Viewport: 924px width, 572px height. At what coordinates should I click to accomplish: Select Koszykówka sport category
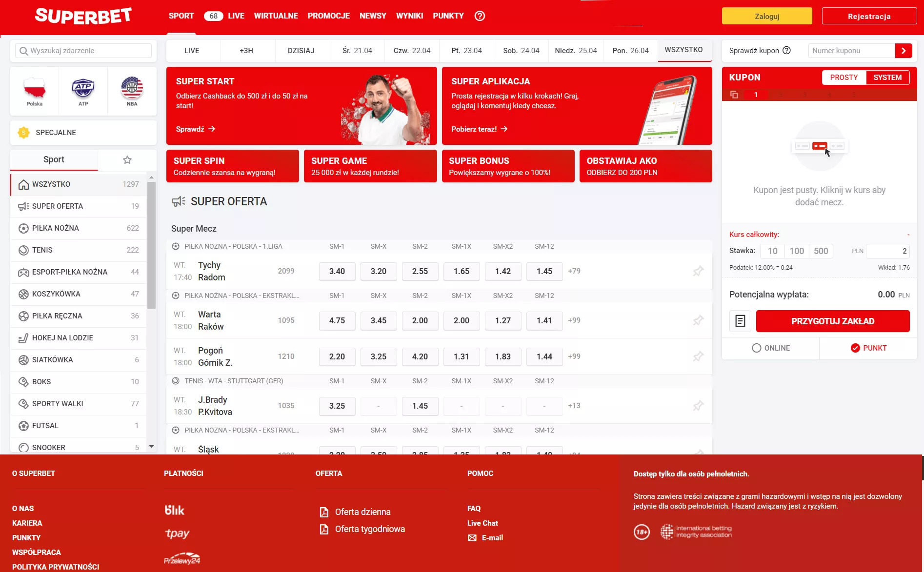coord(79,294)
